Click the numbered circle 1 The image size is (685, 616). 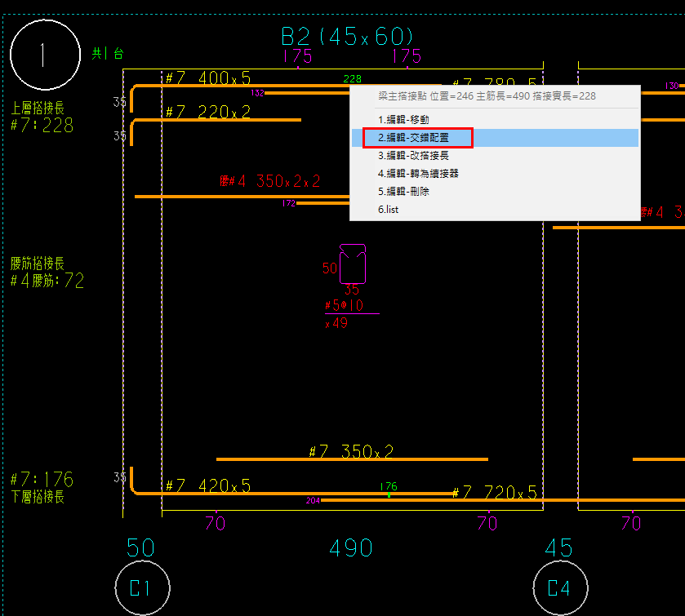[x=45, y=55]
